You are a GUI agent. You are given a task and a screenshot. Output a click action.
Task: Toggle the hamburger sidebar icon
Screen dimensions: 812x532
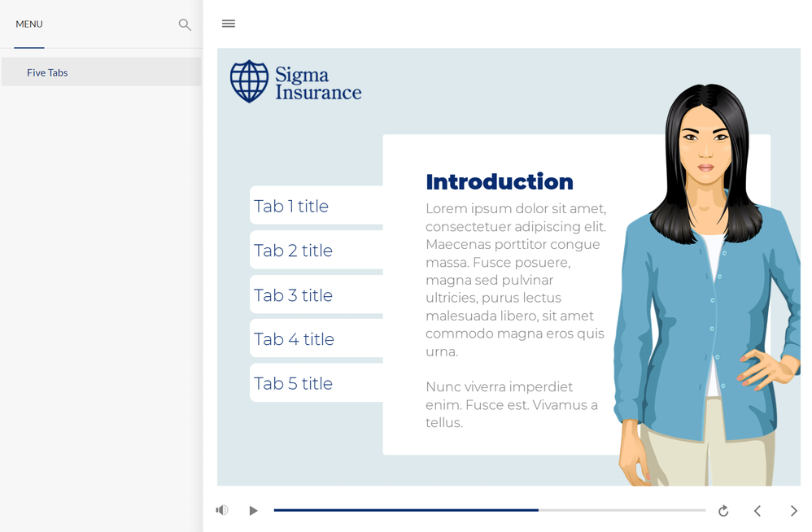(229, 24)
